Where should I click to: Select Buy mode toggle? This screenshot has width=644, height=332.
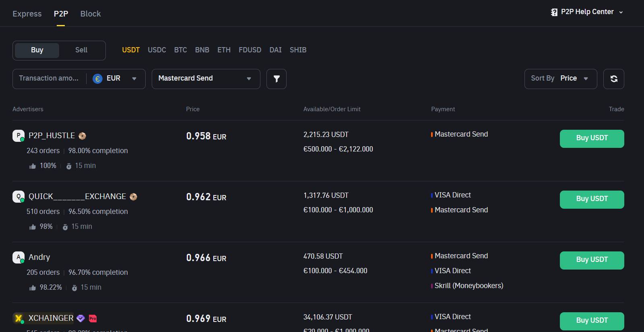click(x=37, y=50)
